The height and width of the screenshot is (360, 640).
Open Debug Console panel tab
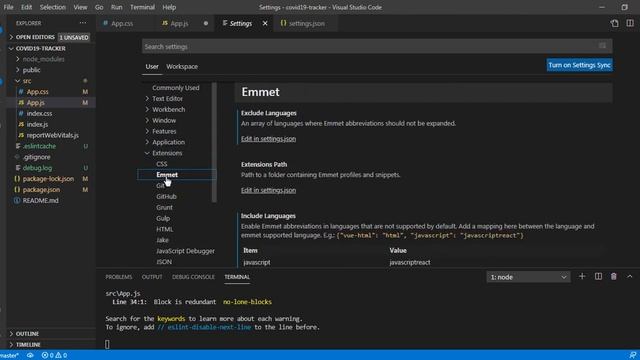click(x=193, y=277)
